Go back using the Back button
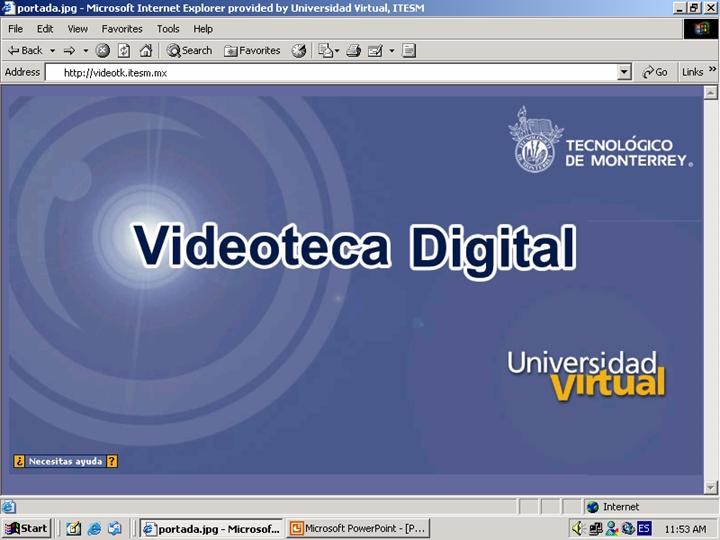Image resolution: width=720 pixels, height=540 pixels. (25, 51)
